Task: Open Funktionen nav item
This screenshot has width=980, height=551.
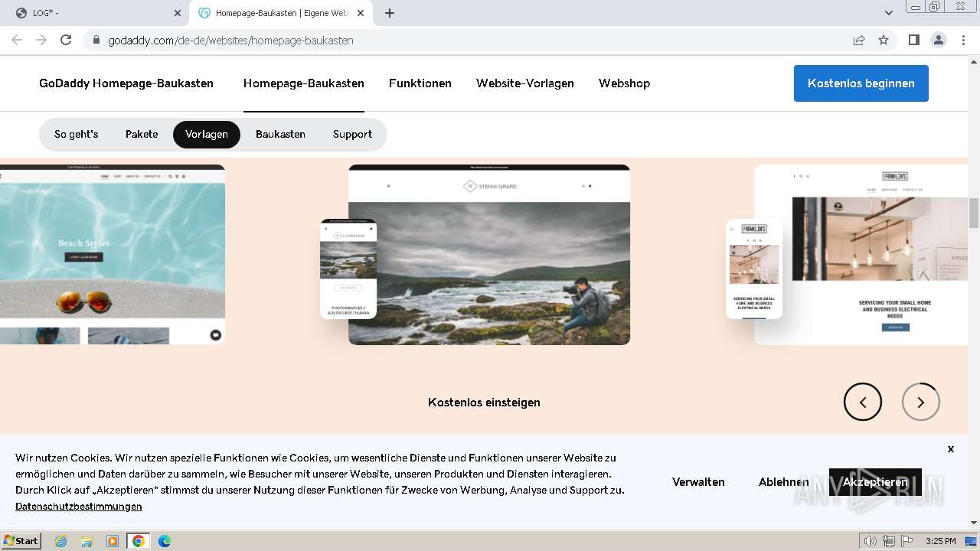Action: [420, 83]
